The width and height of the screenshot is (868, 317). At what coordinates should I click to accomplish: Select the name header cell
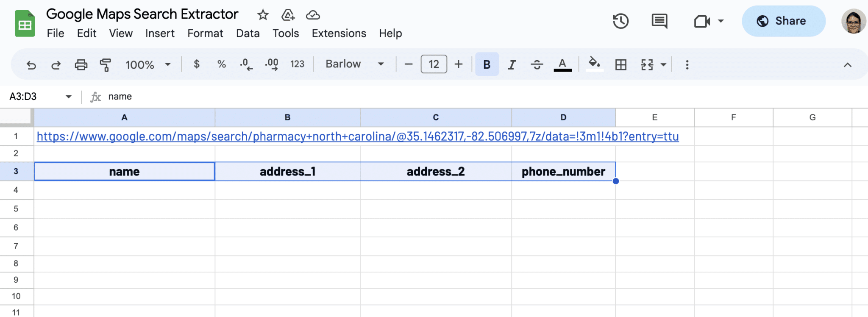[125, 172]
